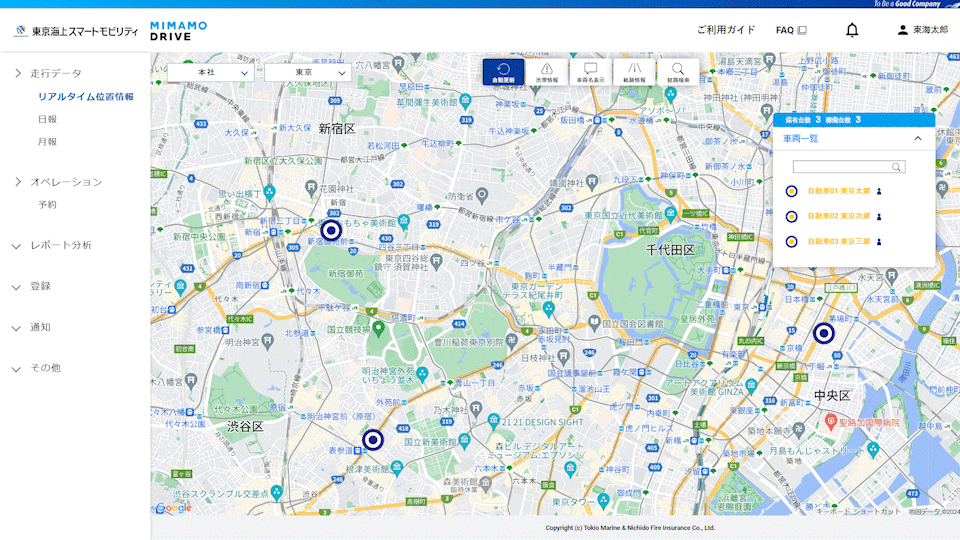Click the vehicle list search field
This screenshot has width=960, height=540.
coord(849,167)
